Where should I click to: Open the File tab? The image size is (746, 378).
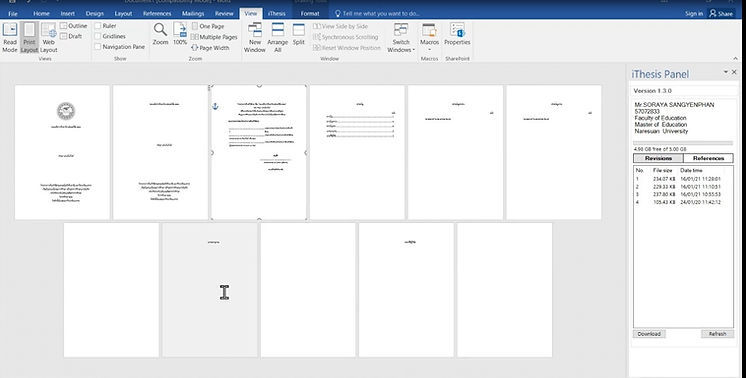(x=13, y=13)
